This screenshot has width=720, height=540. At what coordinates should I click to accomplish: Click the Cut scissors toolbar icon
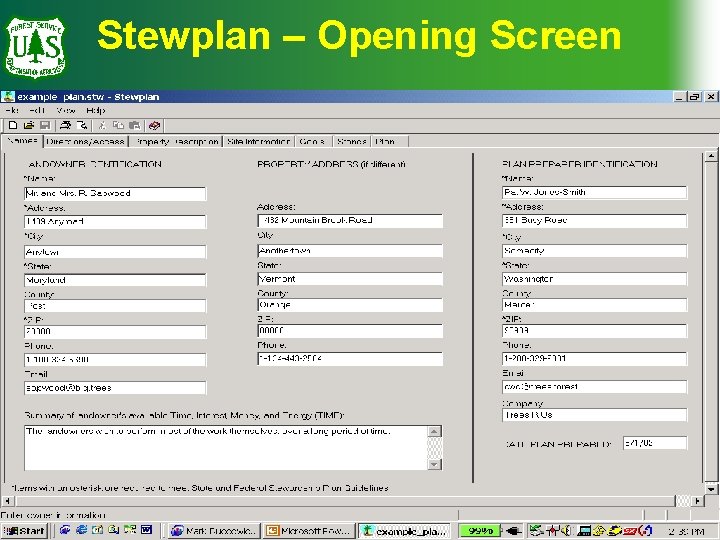(102, 125)
